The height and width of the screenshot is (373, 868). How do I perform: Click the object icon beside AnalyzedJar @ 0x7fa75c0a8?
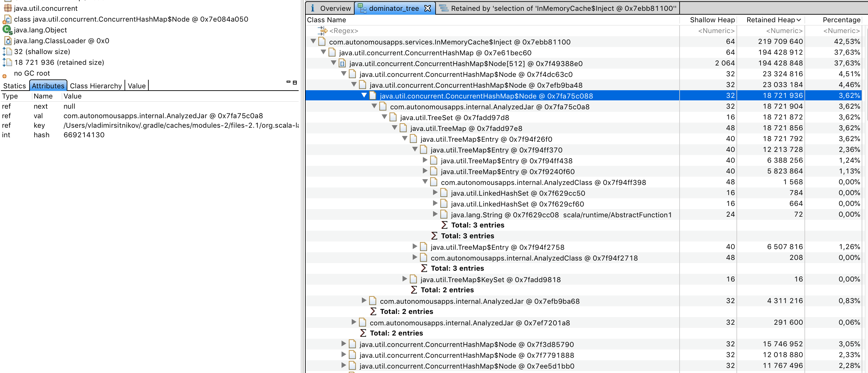tap(383, 106)
